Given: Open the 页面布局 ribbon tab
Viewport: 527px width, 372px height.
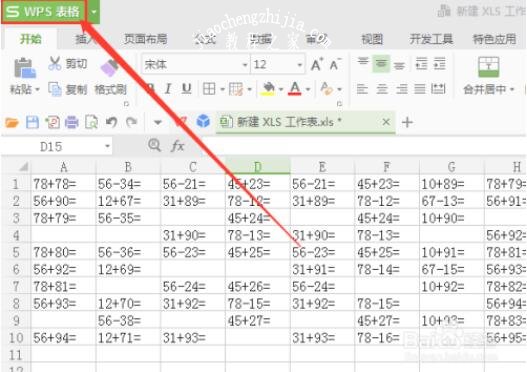Looking at the screenshot, I should 145,39.
